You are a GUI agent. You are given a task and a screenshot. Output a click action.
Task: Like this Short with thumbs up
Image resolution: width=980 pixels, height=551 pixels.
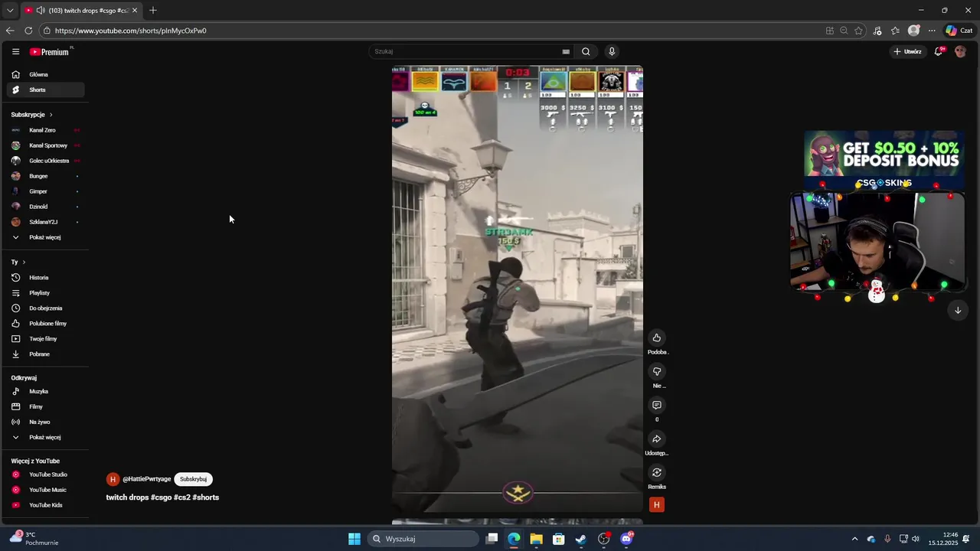tap(656, 337)
